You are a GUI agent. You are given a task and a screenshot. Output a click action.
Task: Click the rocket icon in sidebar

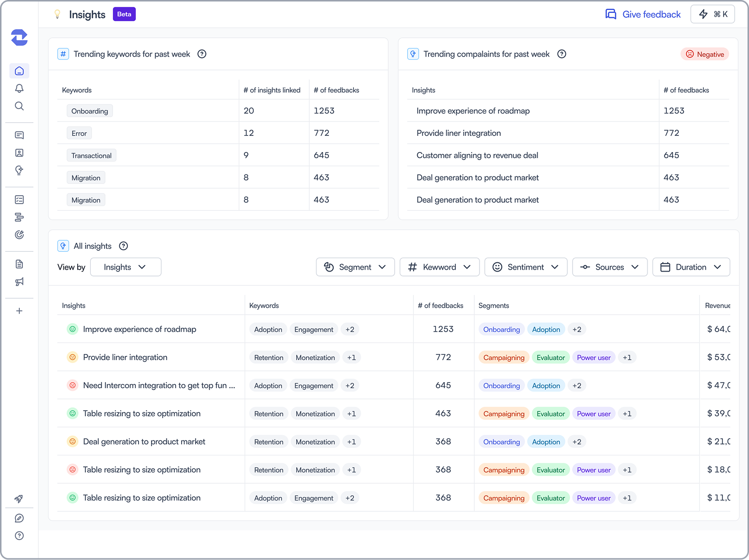tap(19, 499)
